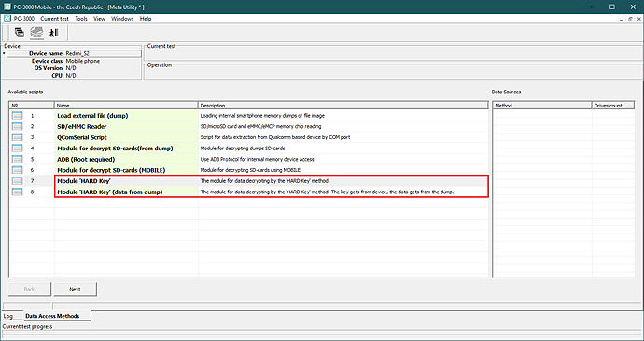Click description 'Use ADB Protocol for internal memory'
Screen dimensions: 644x341
[257, 159]
